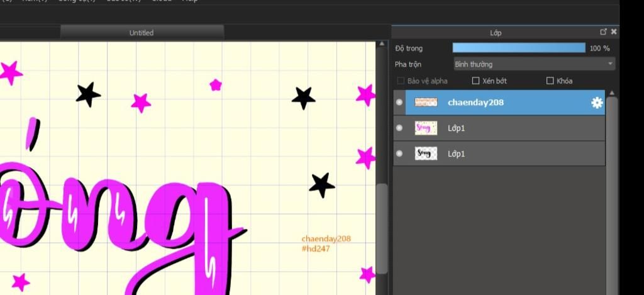Open the Pha trộn blend mode dropdown
644x295 pixels.
point(534,64)
